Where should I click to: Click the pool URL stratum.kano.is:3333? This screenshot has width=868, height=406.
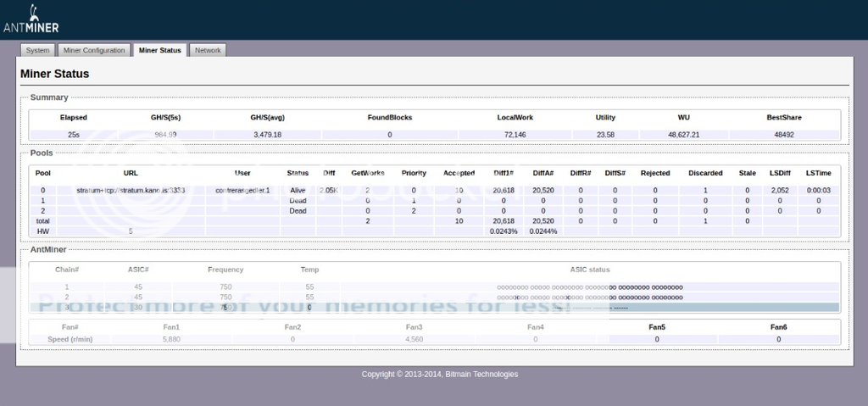click(x=131, y=190)
